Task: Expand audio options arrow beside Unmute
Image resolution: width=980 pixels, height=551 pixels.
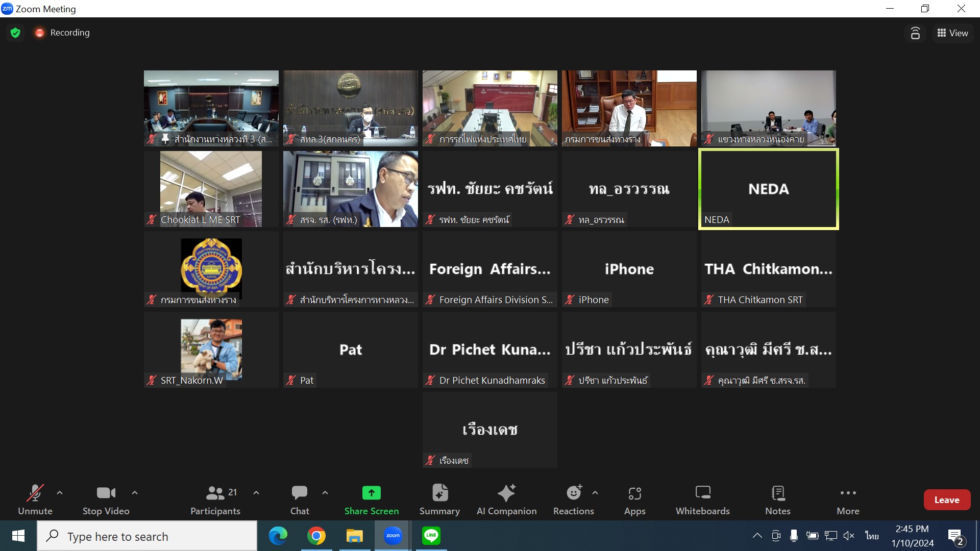Action: point(60,493)
